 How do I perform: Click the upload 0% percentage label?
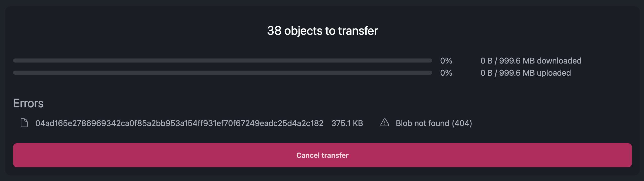click(x=446, y=73)
